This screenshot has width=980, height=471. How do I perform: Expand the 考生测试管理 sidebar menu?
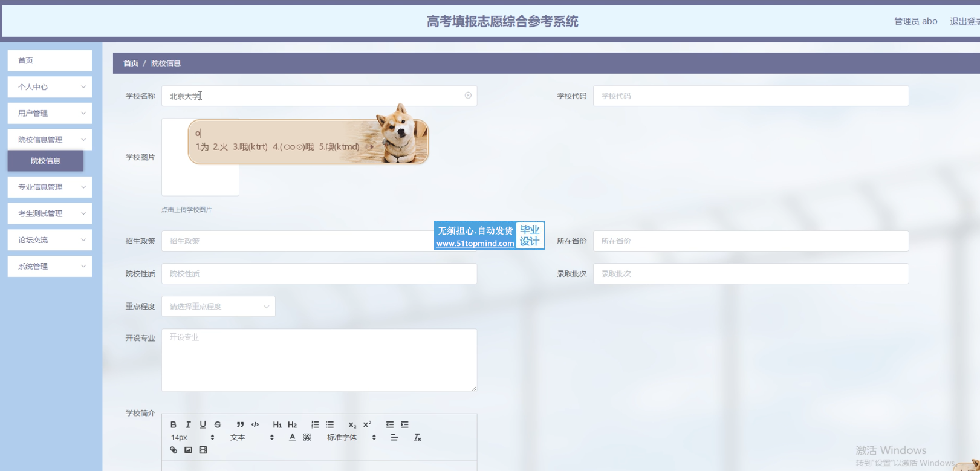click(x=50, y=213)
